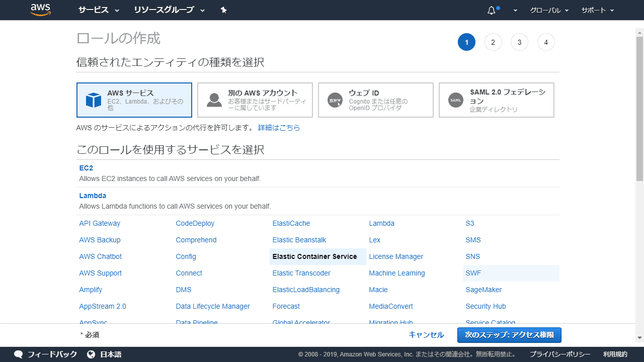The image size is (644, 362).
Task: Select CodeDeploy service
Action: pyautogui.click(x=195, y=223)
